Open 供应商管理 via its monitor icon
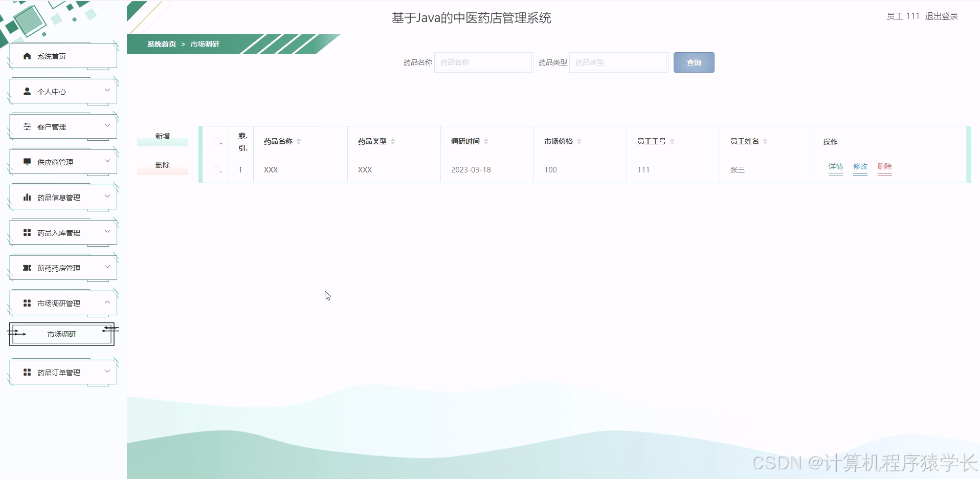The width and height of the screenshot is (980, 479). pos(27,161)
